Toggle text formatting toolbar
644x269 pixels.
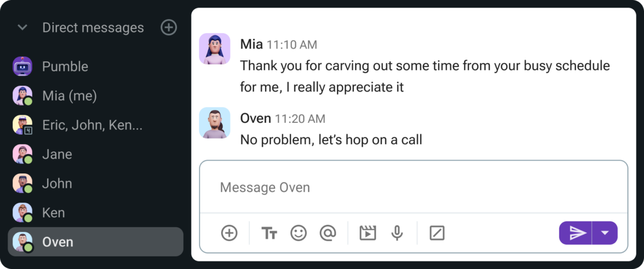(x=269, y=233)
